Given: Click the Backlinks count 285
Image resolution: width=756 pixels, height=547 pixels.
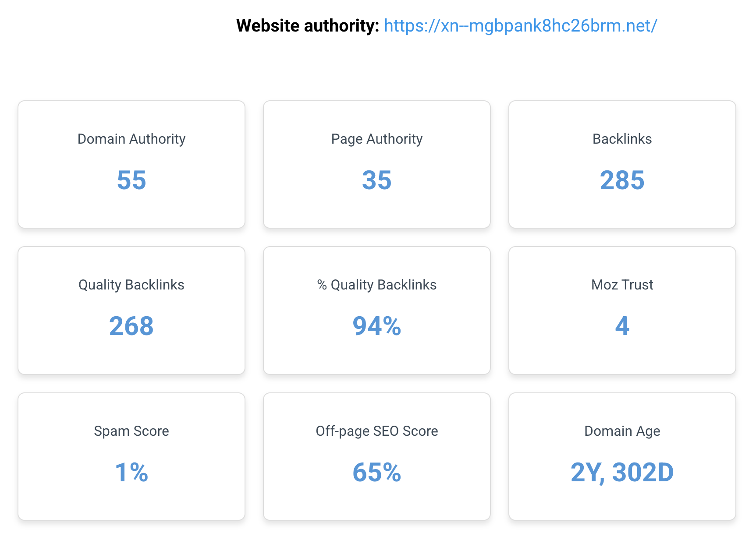Looking at the screenshot, I should point(622,180).
